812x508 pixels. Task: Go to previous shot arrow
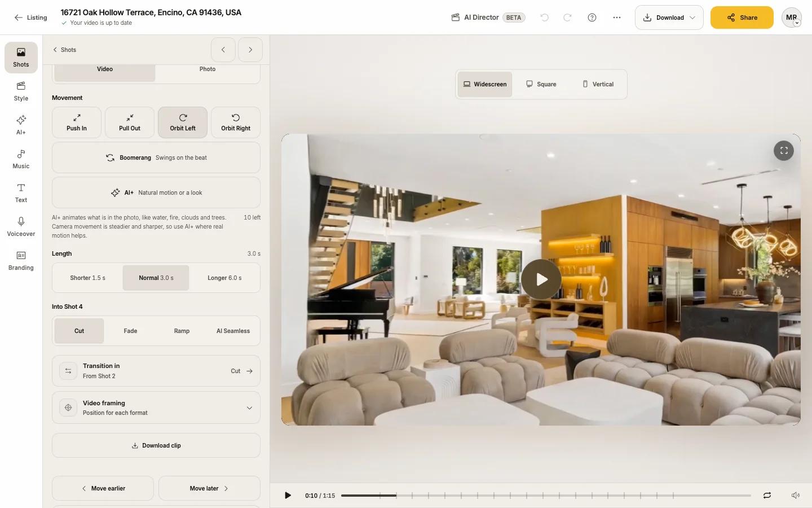223,50
